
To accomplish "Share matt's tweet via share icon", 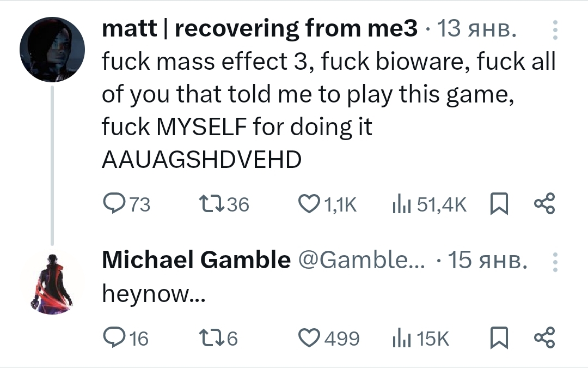I will 544,203.
